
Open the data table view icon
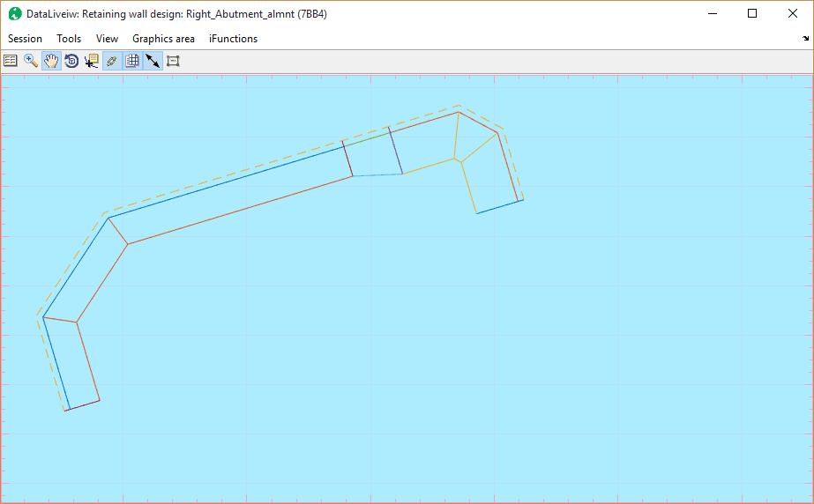click(11, 61)
